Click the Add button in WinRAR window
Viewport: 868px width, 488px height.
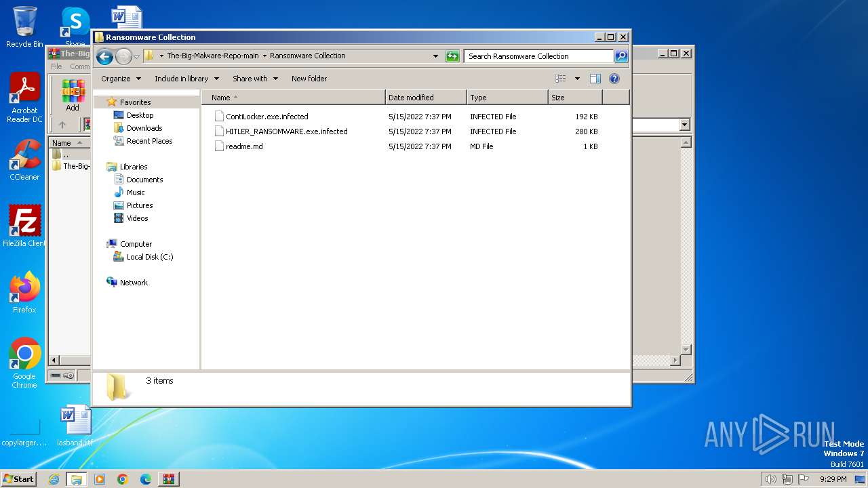tap(73, 96)
